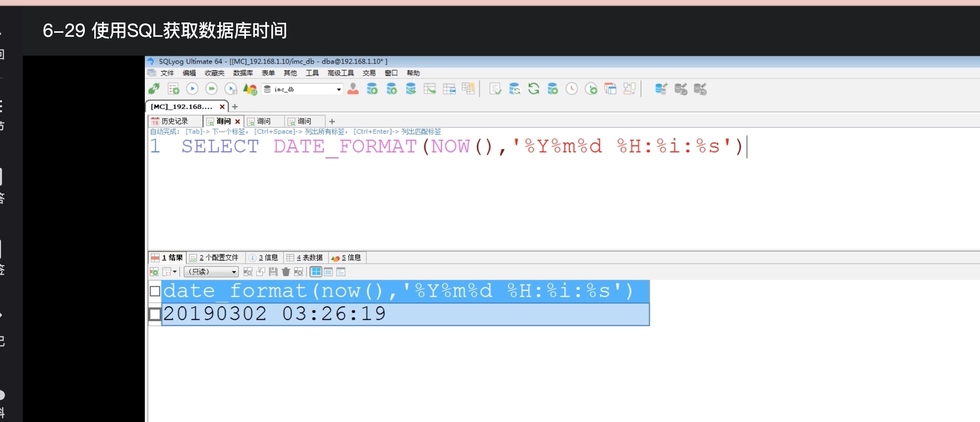Click the last grey database icon

point(700,89)
